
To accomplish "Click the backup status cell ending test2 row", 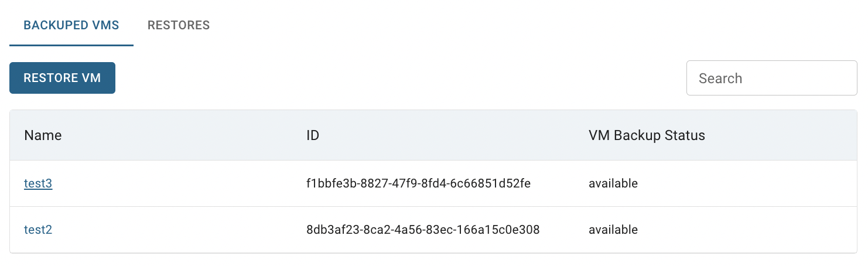I will pos(613,230).
